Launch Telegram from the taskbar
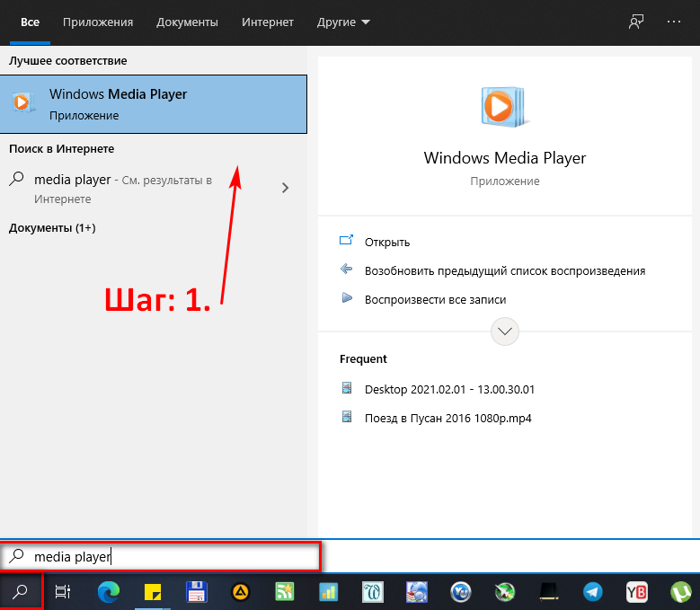 tap(593, 592)
